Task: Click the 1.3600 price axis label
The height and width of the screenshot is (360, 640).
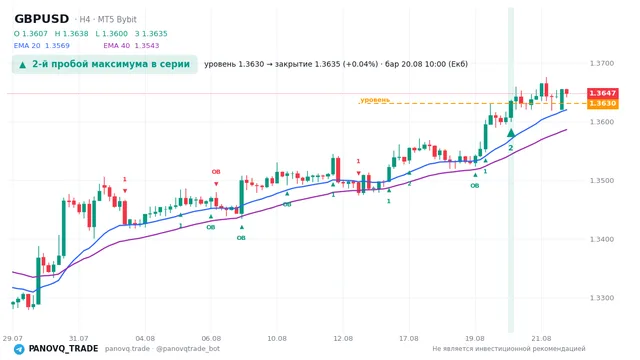Action: pos(602,122)
